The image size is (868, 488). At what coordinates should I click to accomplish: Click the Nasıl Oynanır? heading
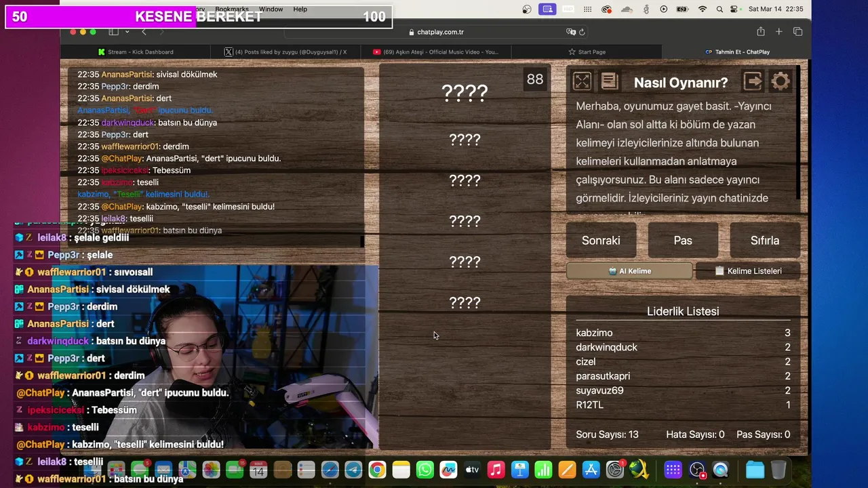(x=681, y=82)
